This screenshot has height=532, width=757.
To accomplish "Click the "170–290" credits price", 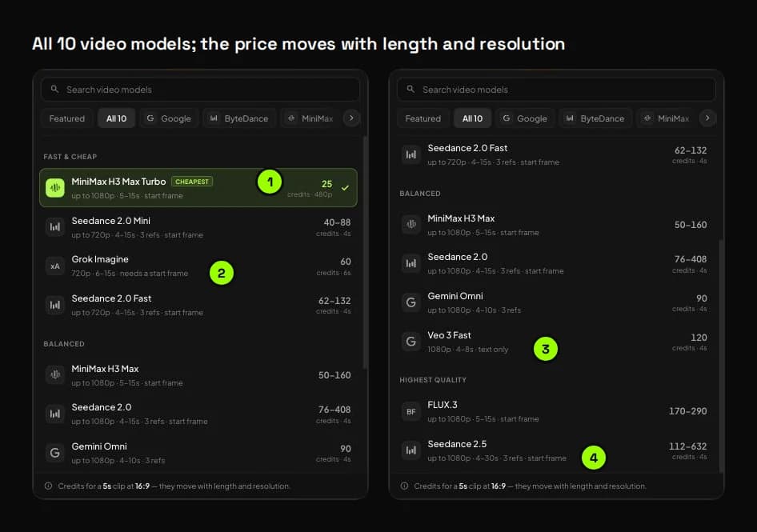I will 688,411.
